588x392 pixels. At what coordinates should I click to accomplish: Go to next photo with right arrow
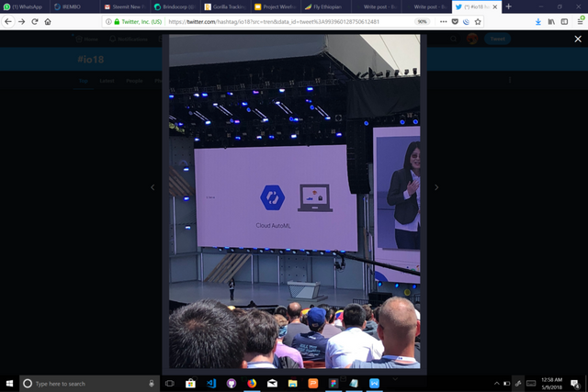[436, 187]
